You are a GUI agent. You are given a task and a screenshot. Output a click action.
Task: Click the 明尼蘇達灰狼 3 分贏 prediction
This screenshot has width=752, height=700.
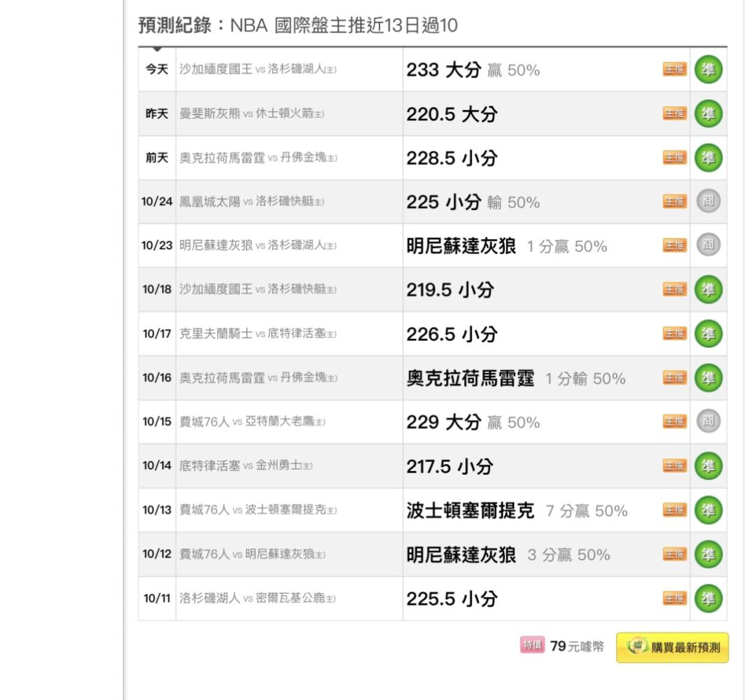tap(508, 554)
